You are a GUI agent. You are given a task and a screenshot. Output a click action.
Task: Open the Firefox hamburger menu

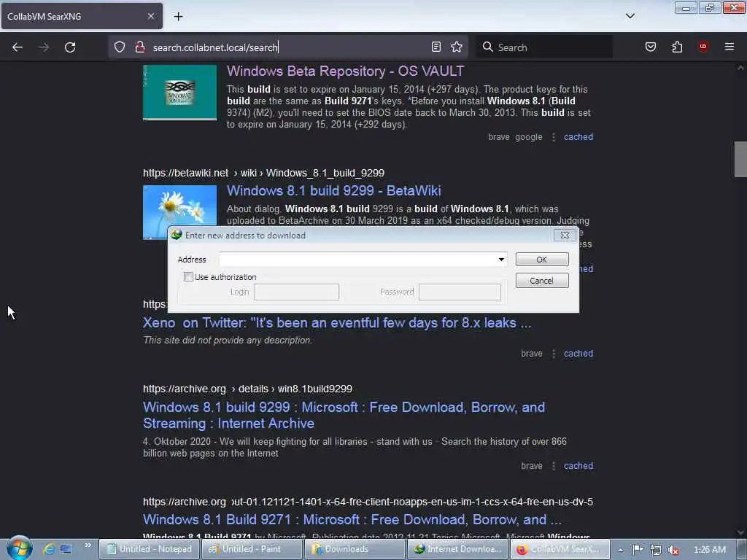729,47
